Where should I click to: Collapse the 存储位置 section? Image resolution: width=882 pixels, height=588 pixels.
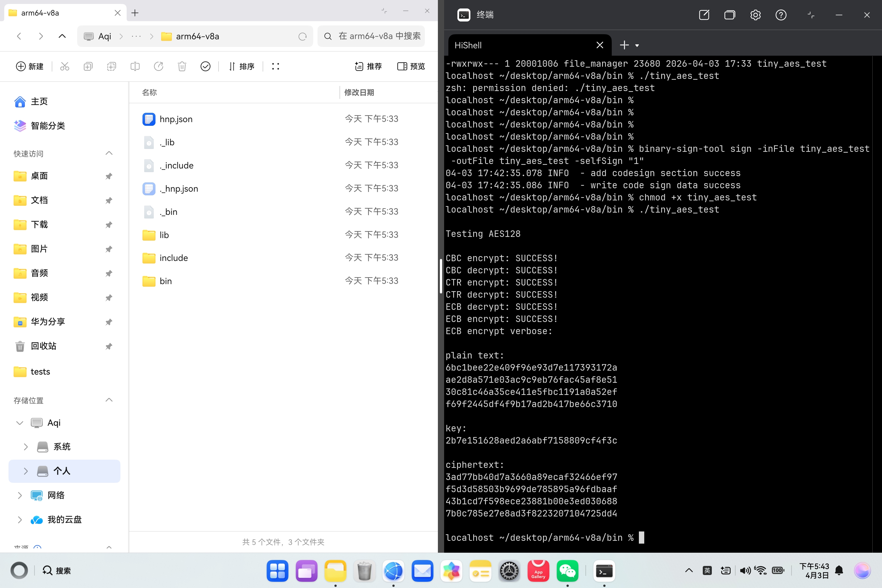[x=109, y=400]
